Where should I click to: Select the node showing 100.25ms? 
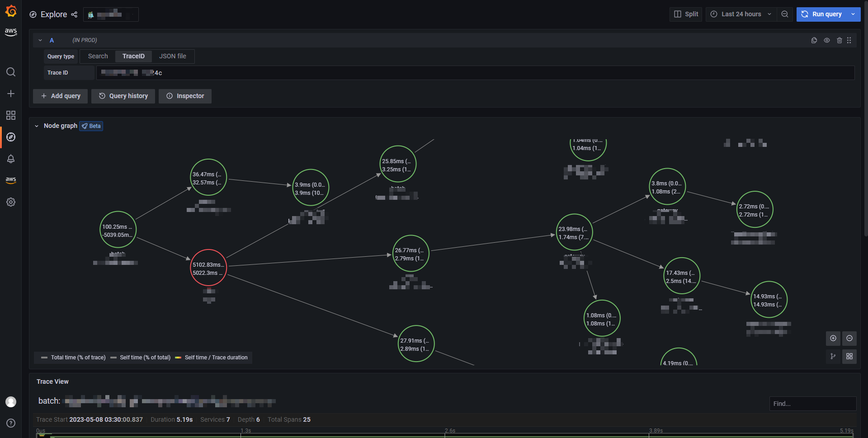118,230
